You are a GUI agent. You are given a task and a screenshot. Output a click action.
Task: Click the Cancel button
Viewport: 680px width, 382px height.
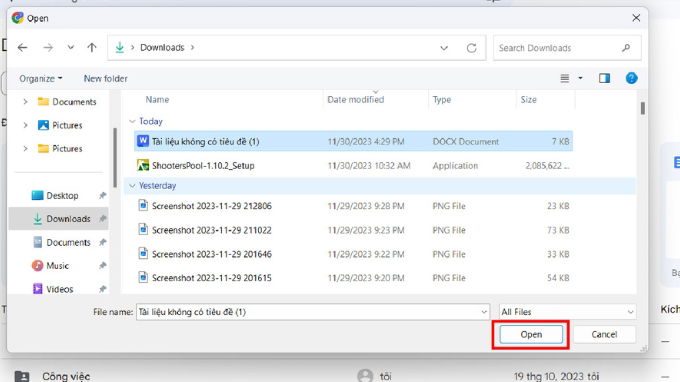point(604,334)
